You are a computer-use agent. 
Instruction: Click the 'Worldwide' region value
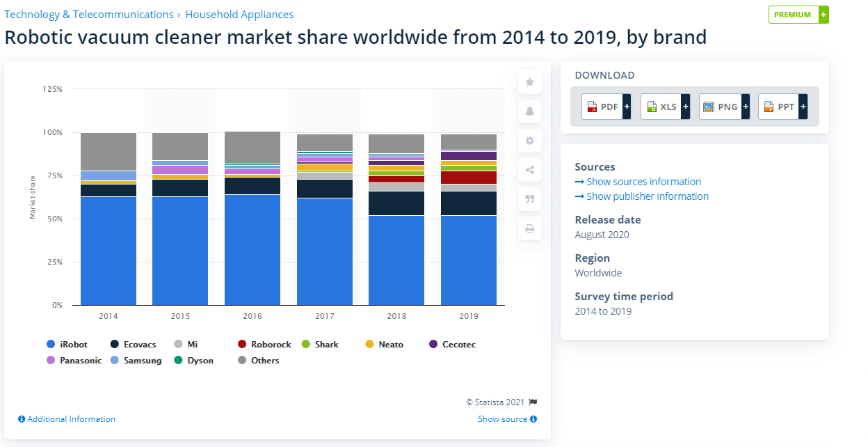[x=598, y=273]
